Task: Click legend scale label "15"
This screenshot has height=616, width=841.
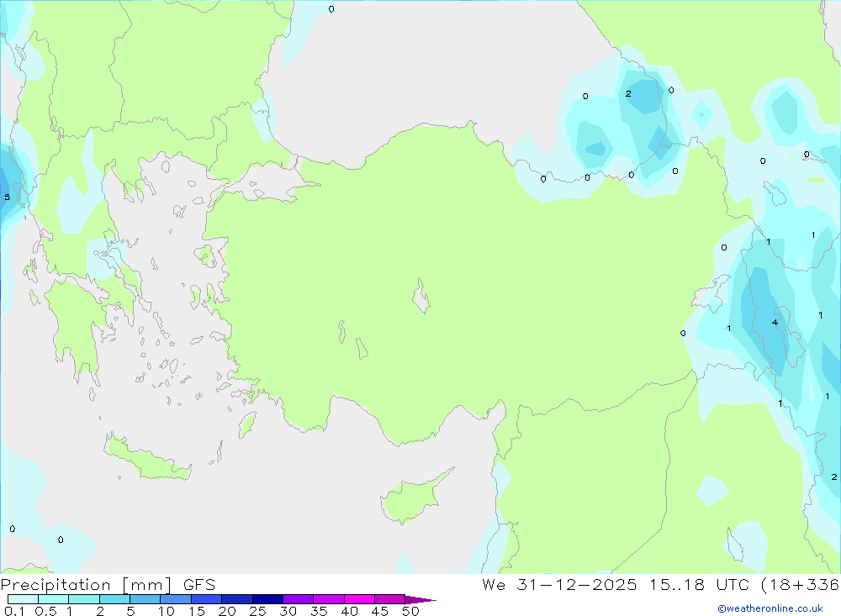Action: (x=197, y=611)
